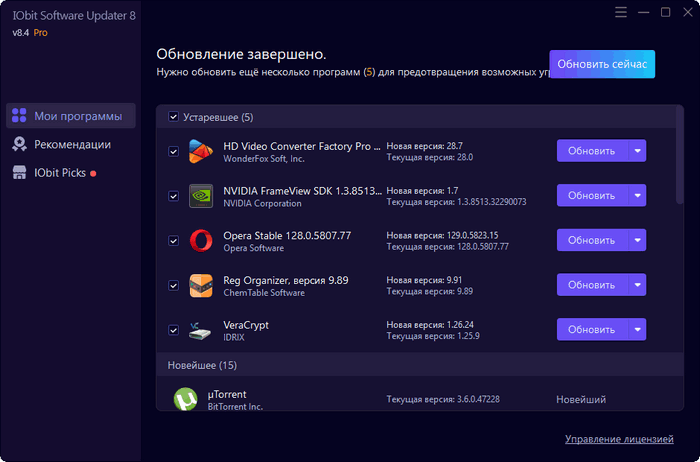700x462 pixels.
Task: Click the NVIDIA FrameView SDK icon
Action: click(200, 196)
